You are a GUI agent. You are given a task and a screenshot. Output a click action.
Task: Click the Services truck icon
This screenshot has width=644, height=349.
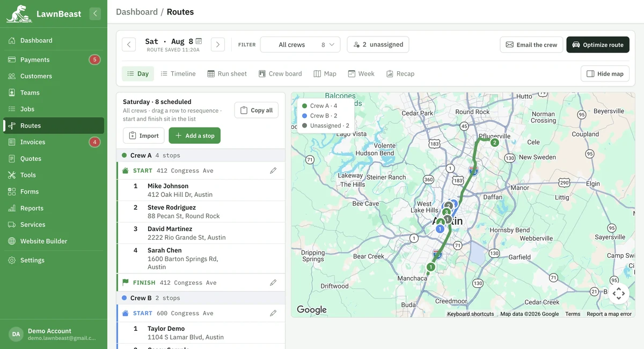pos(12,225)
